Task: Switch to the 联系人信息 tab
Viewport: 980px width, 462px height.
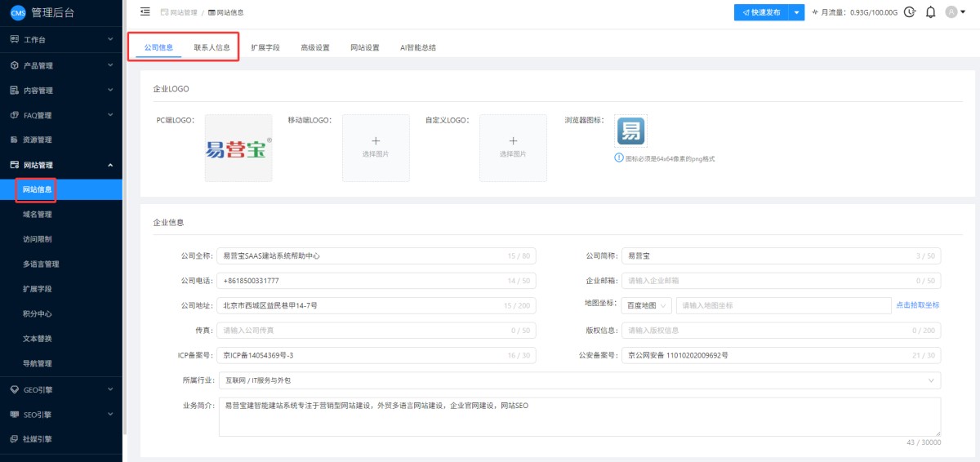Action: click(212, 47)
